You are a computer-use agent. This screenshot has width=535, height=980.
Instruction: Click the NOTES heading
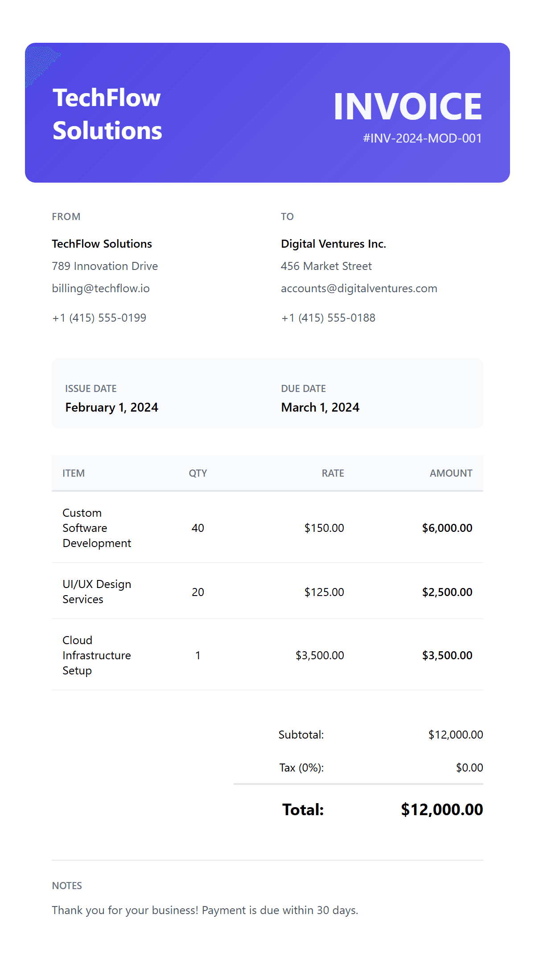click(x=67, y=886)
